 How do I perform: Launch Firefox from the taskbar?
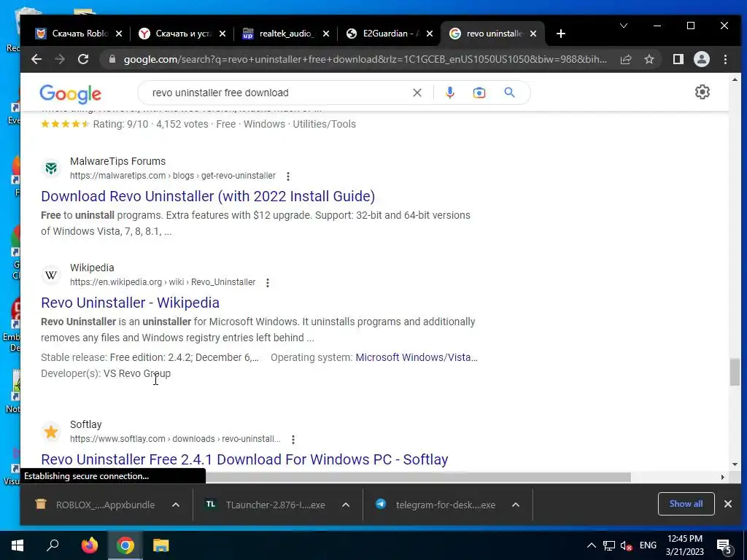(x=89, y=545)
